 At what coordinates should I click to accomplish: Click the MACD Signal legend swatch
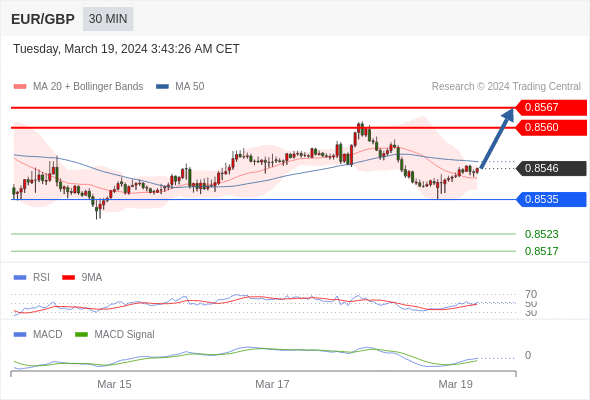tap(81, 335)
